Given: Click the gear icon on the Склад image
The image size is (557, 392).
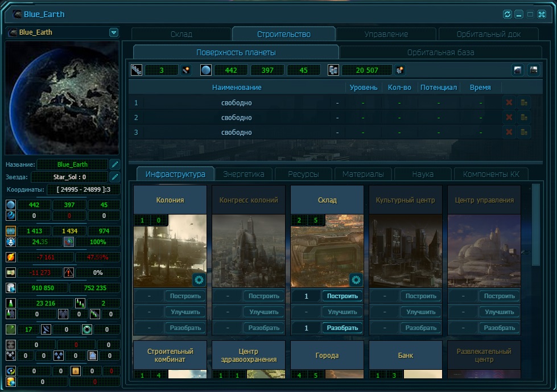Looking at the screenshot, I should pyautogui.click(x=356, y=279).
